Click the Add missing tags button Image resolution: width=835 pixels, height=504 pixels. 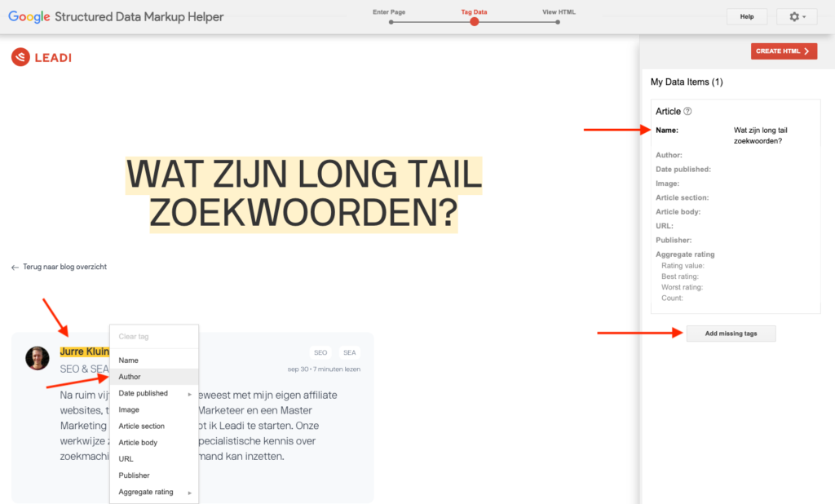(x=731, y=334)
